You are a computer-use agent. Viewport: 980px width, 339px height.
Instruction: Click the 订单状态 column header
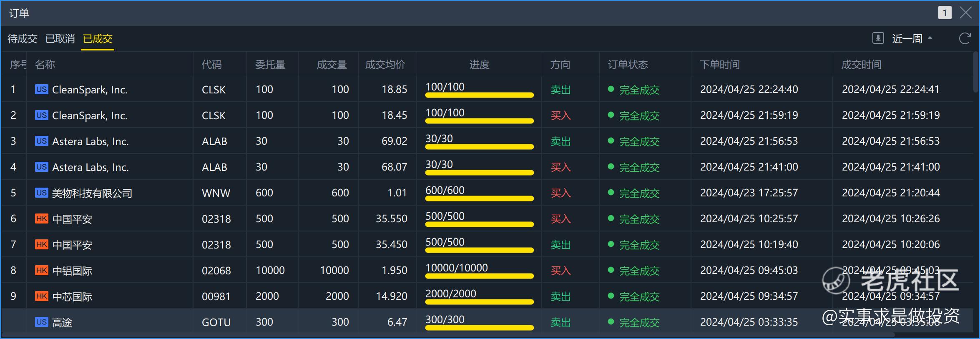[x=628, y=65]
